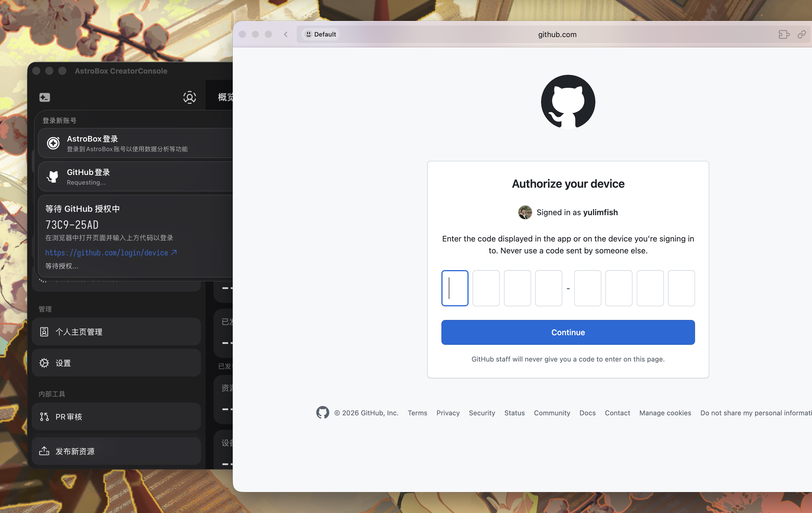
Task: Click the Authorize your device heading
Action: point(568,184)
